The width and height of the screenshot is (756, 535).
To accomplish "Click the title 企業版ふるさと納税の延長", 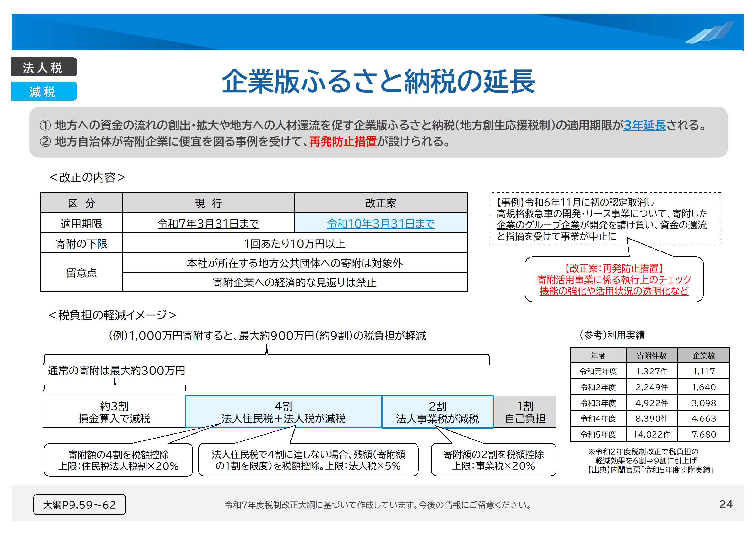I will pos(378,82).
